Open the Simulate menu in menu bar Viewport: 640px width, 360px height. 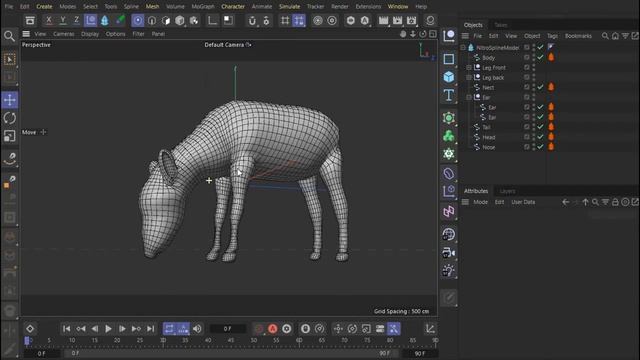pyautogui.click(x=289, y=7)
